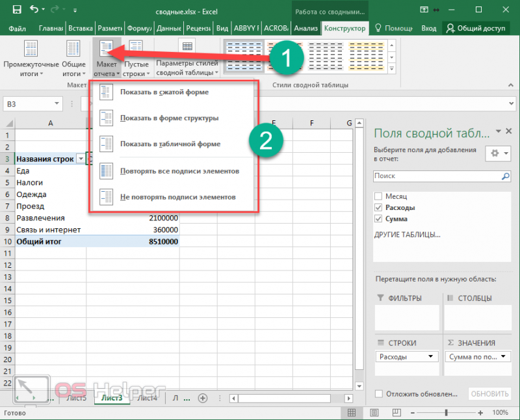Image resolution: width=520 pixels, height=420 pixels.
Task: Expand the formula bar chevron
Action: pyautogui.click(x=511, y=103)
